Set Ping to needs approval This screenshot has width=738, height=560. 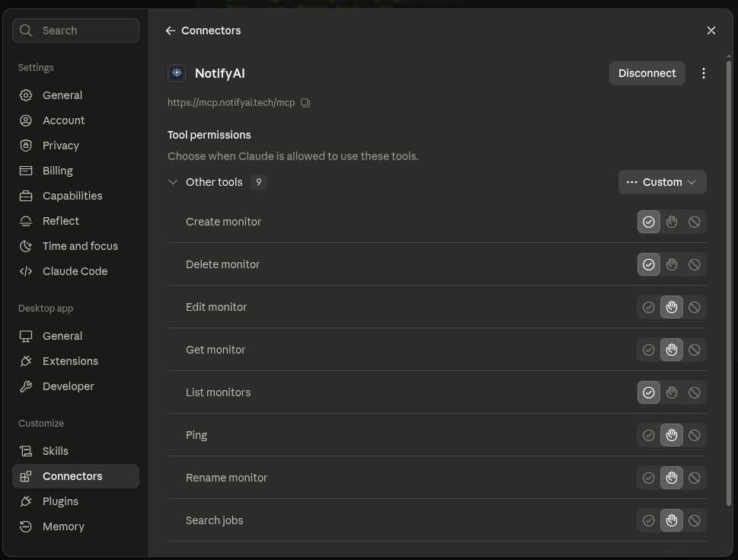pos(672,435)
